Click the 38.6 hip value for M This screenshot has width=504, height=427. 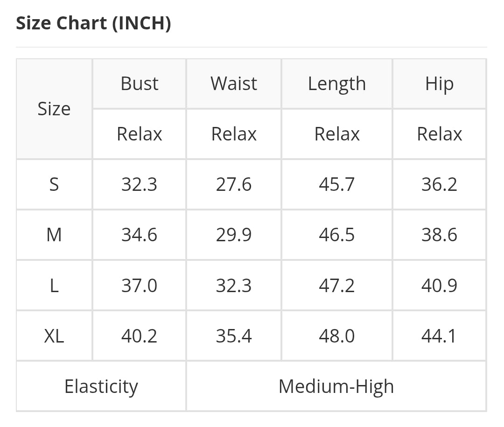(x=439, y=235)
